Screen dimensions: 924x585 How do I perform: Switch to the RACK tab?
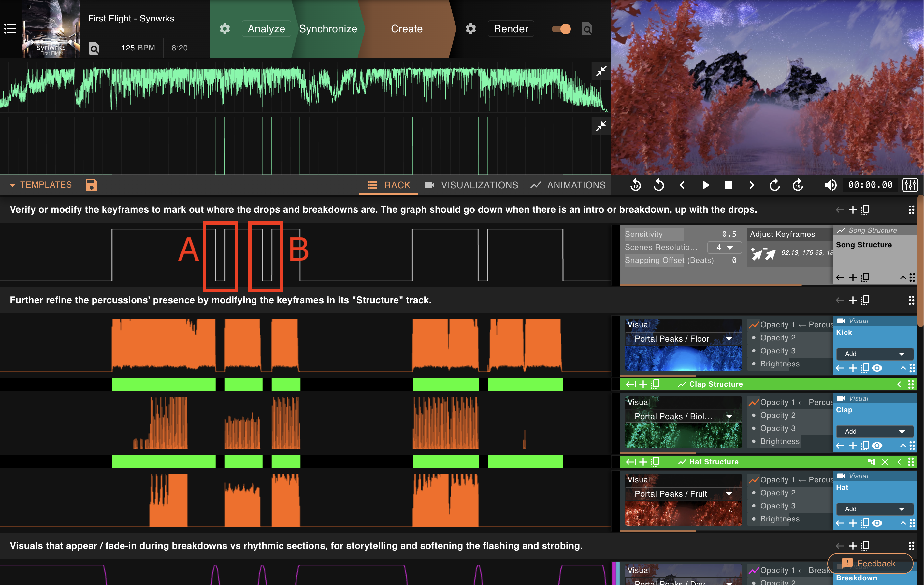[389, 185]
